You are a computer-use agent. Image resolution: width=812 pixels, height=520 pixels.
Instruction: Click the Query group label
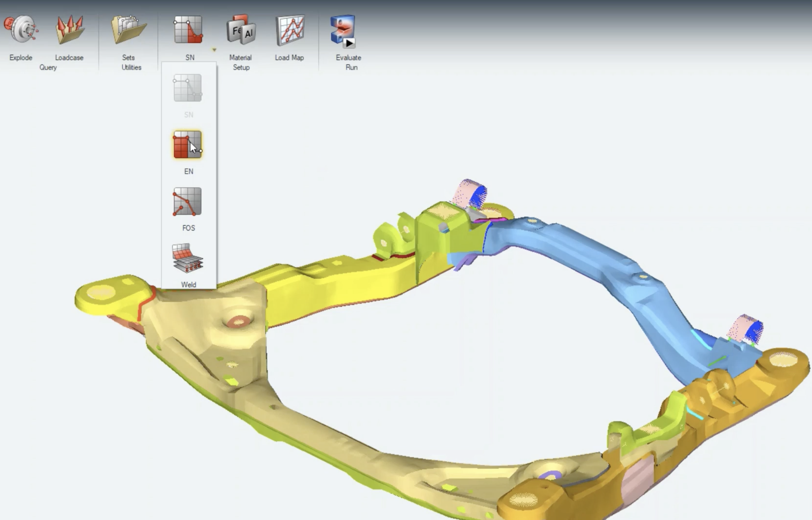click(x=48, y=68)
